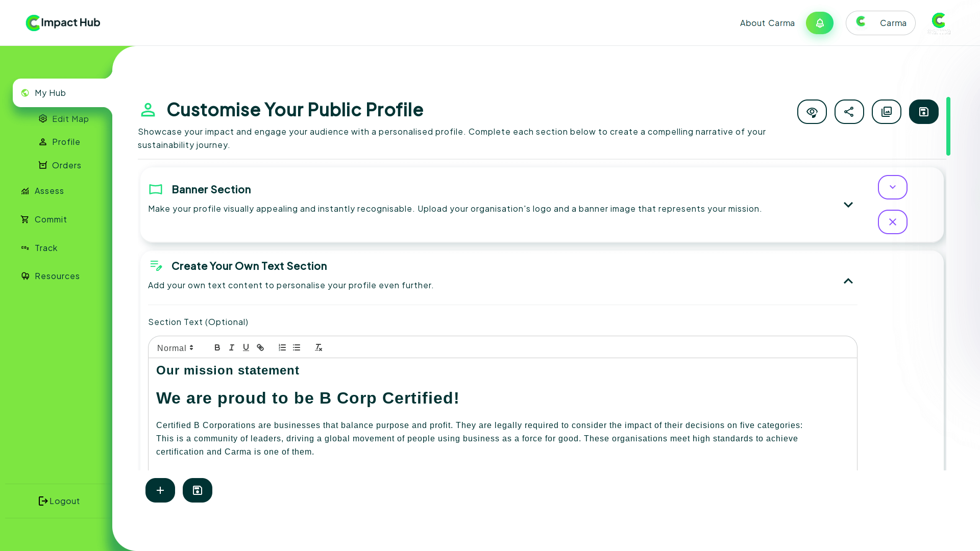
Task: Open the Normal text style dropdown
Action: click(175, 348)
